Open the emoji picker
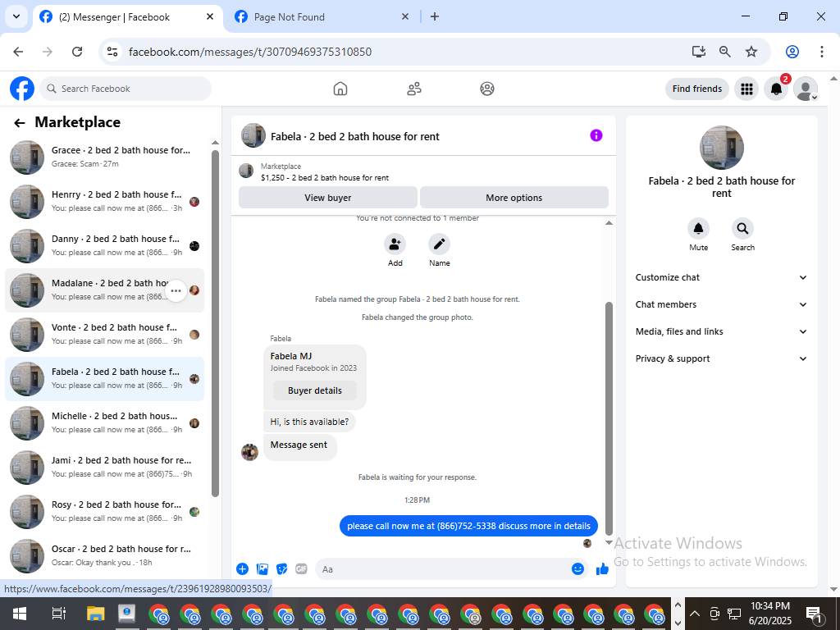The image size is (840, 630). pos(577,569)
